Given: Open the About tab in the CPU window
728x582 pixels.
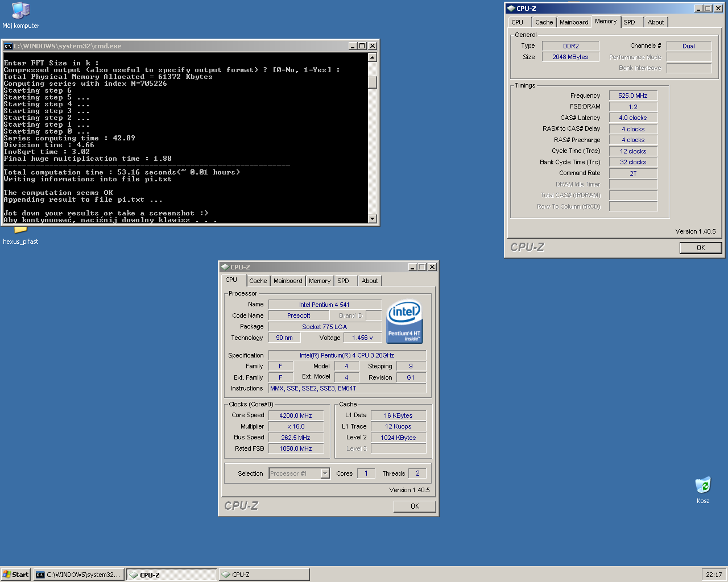Looking at the screenshot, I should [x=370, y=281].
